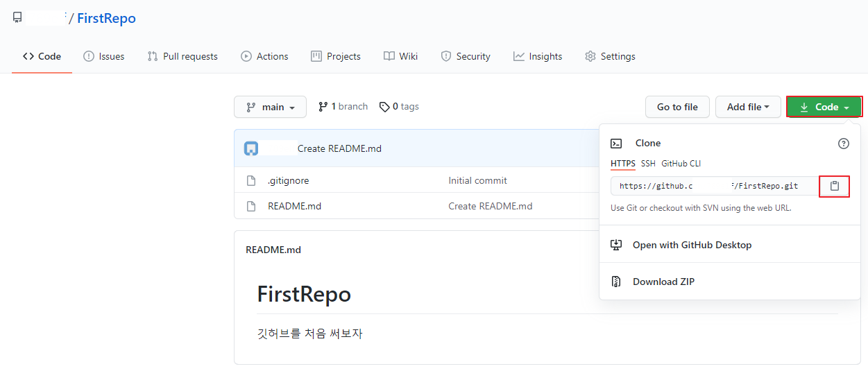Click the ZIP file icon

(x=616, y=282)
